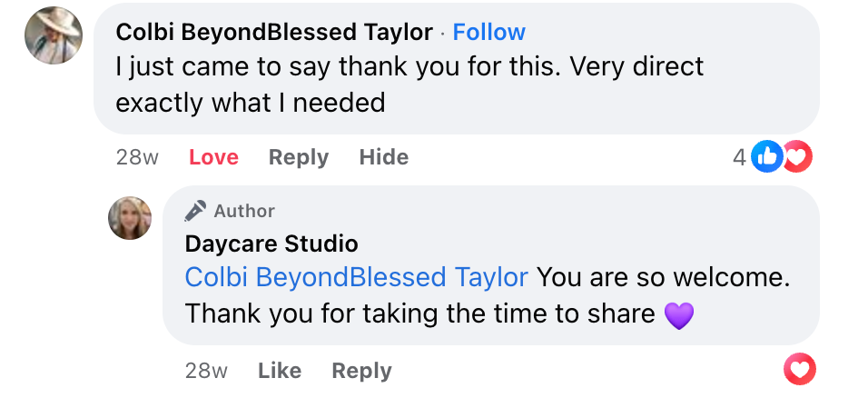Click the red heart reaction on Colbi's comment
Image resolution: width=868 pixels, height=398 pixels.
796,157
